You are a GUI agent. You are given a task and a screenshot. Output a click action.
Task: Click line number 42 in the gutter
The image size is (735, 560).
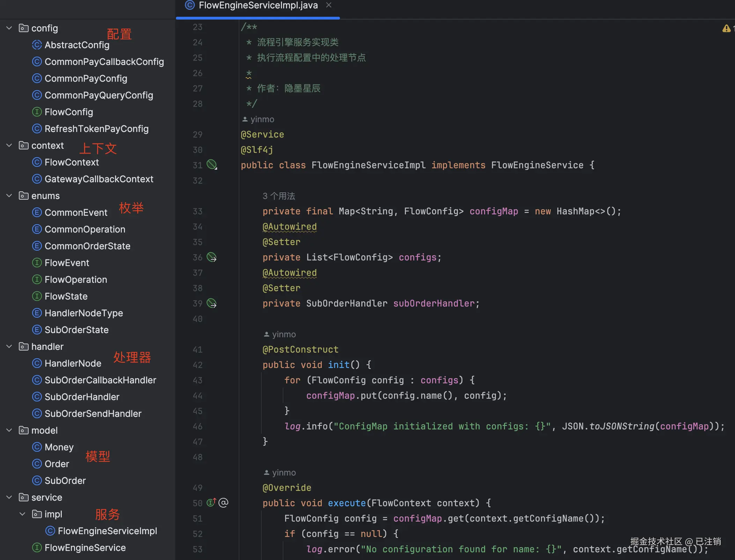point(198,365)
